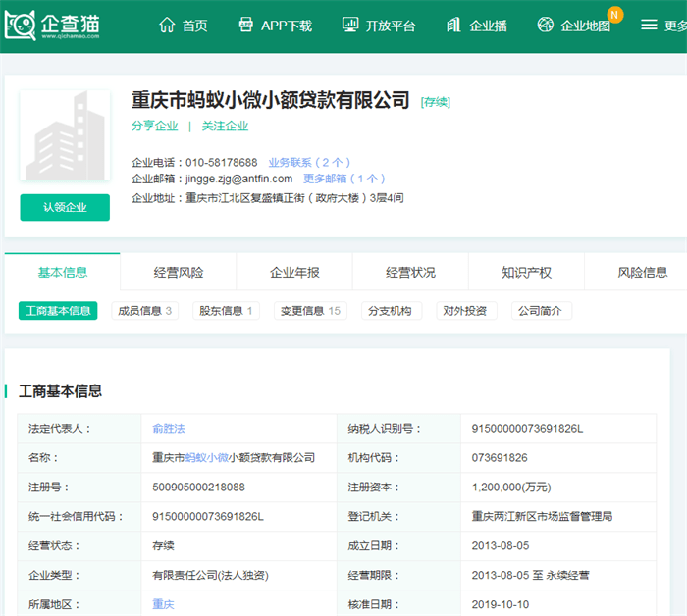Click the [存续] status tag beside title
The width and height of the screenshot is (687, 616).
(435, 102)
